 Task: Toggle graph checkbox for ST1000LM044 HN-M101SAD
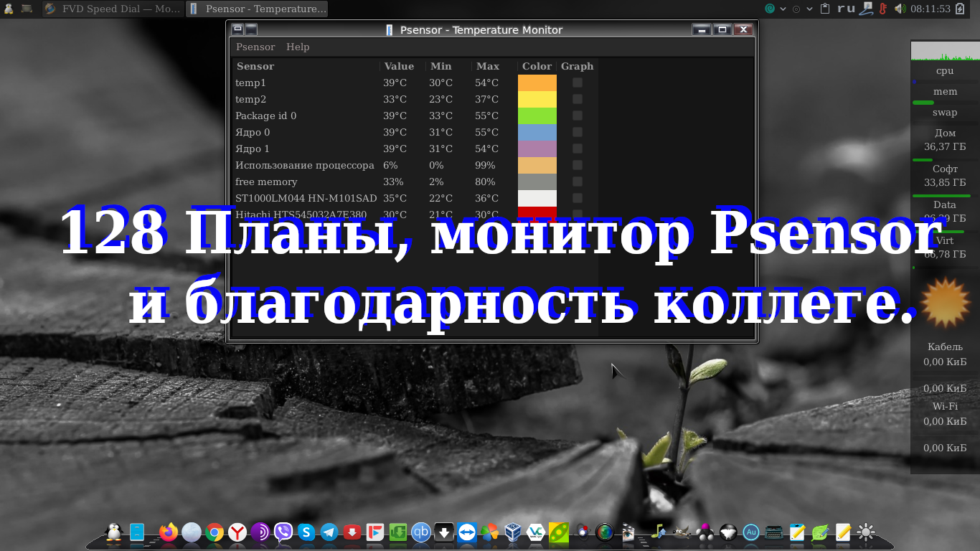[578, 198]
